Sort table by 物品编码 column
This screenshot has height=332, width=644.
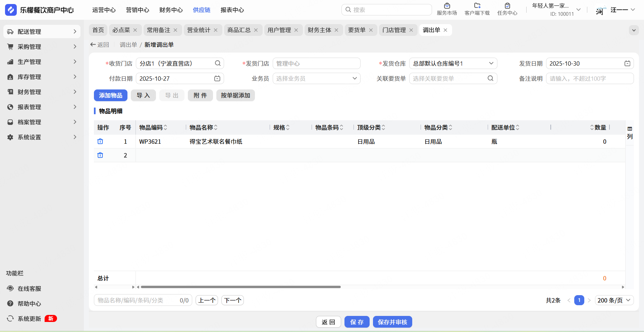coord(165,128)
